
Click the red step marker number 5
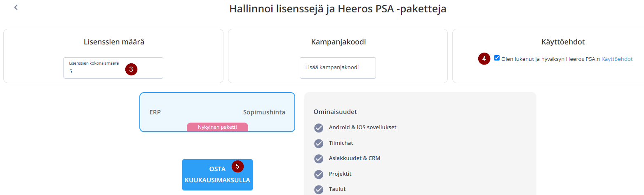click(x=237, y=166)
